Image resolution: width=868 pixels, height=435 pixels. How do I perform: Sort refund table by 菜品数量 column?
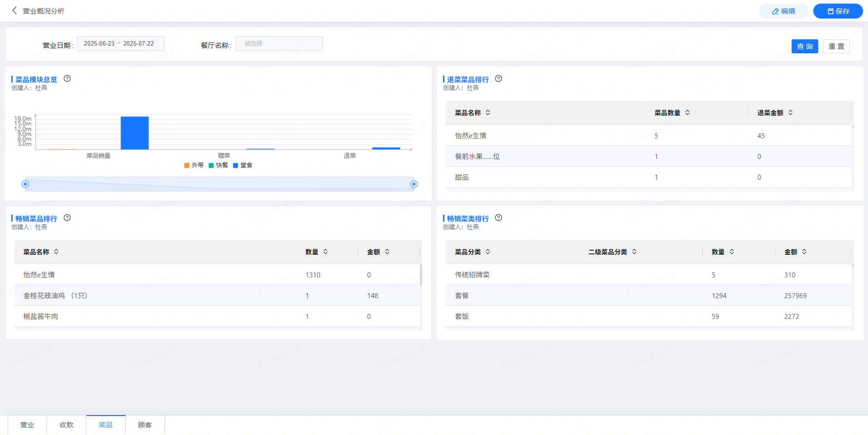(x=687, y=112)
